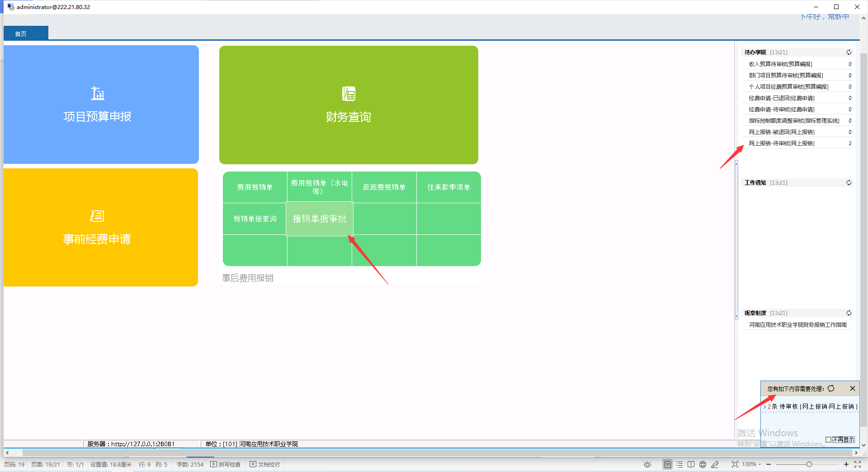Switch to web layout globe icon
Viewport: 868px width, 472px height.
pyautogui.click(x=703, y=464)
